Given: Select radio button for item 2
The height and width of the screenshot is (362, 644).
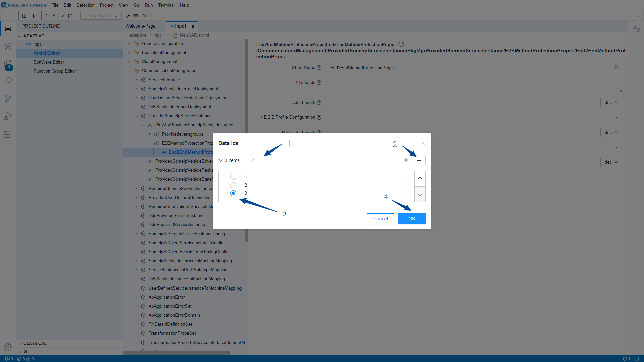Looking at the screenshot, I should point(233,185).
